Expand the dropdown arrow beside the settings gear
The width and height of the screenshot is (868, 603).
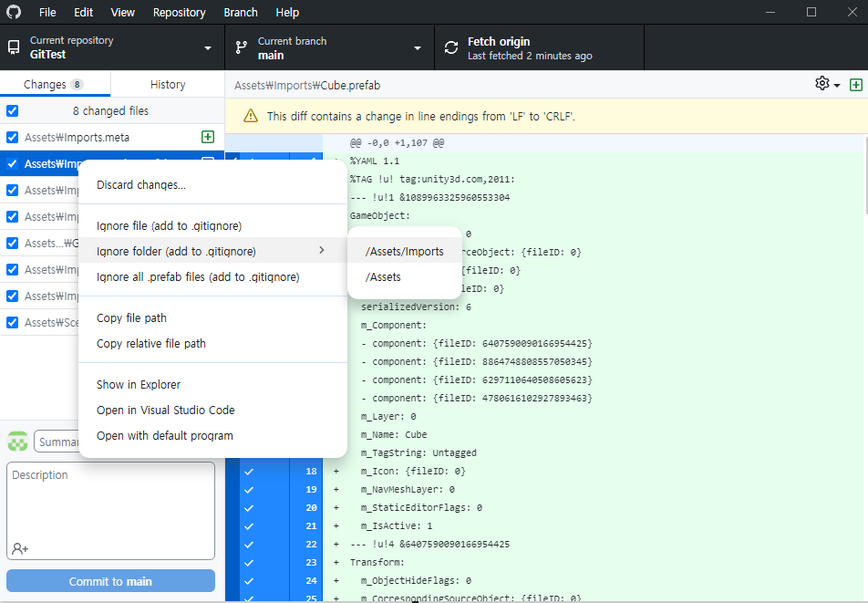pos(837,85)
